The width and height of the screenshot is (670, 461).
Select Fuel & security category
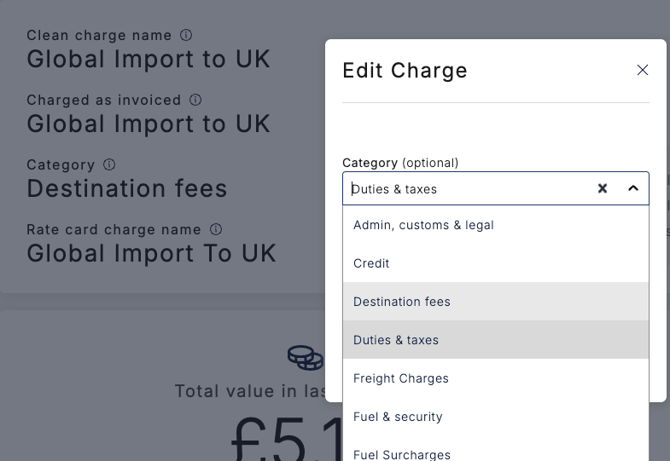tap(398, 417)
